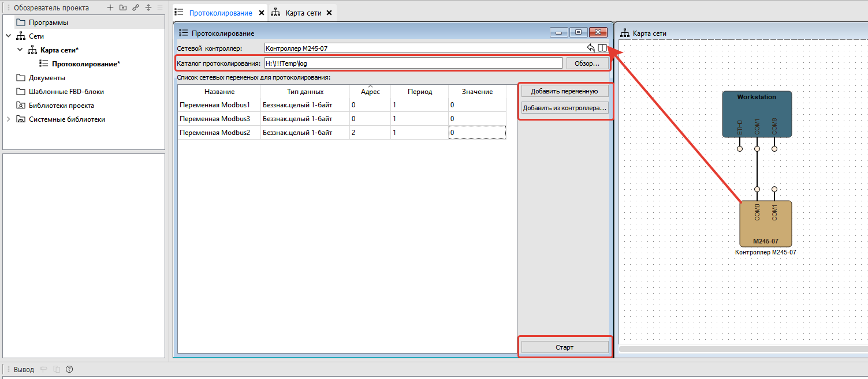The height and width of the screenshot is (379, 868).
Task: Collapse the Сети tree node
Action: [x=8, y=36]
